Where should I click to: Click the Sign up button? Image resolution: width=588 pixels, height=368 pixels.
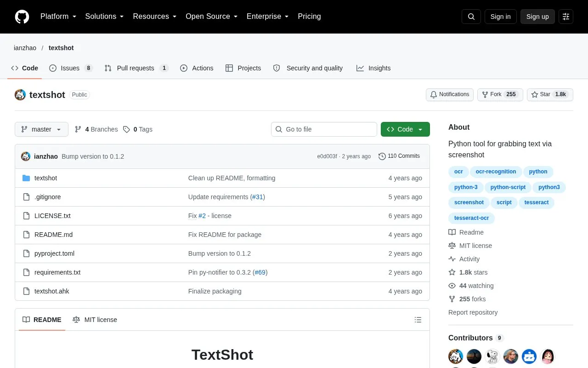[x=537, y=17]
